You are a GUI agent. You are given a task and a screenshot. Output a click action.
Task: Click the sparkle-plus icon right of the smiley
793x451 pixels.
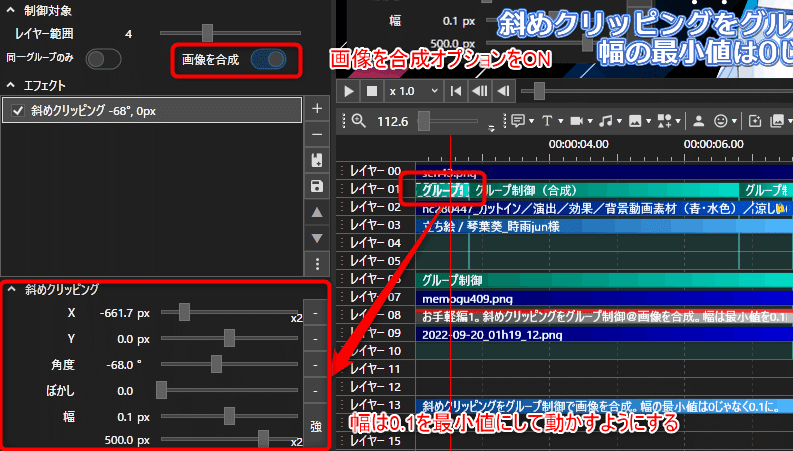[755, 121]
